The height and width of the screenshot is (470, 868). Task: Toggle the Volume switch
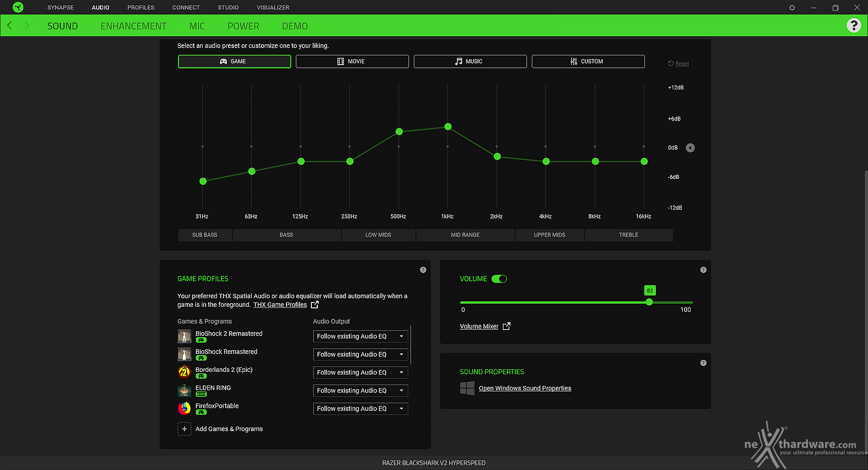pyautogui.click(x=499, y=279)
